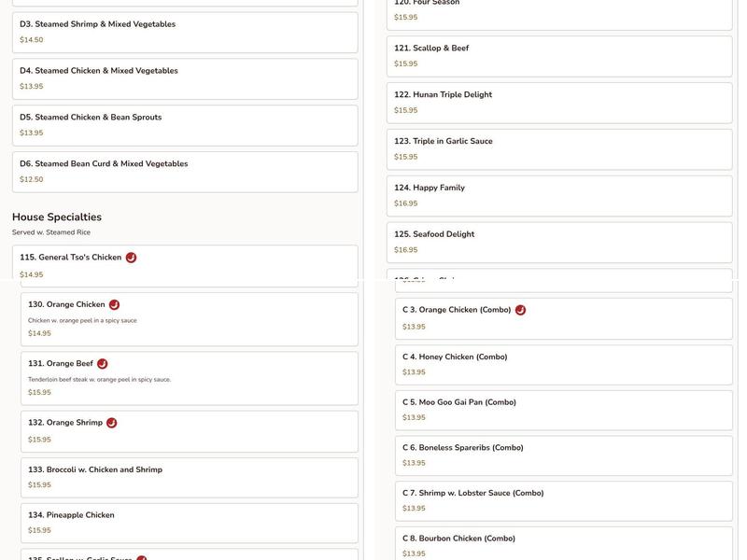Screen dimensions: 747x560
Task: Click spicy icon beside 130. Orange Chicken
Action: (x=114, y=304)
